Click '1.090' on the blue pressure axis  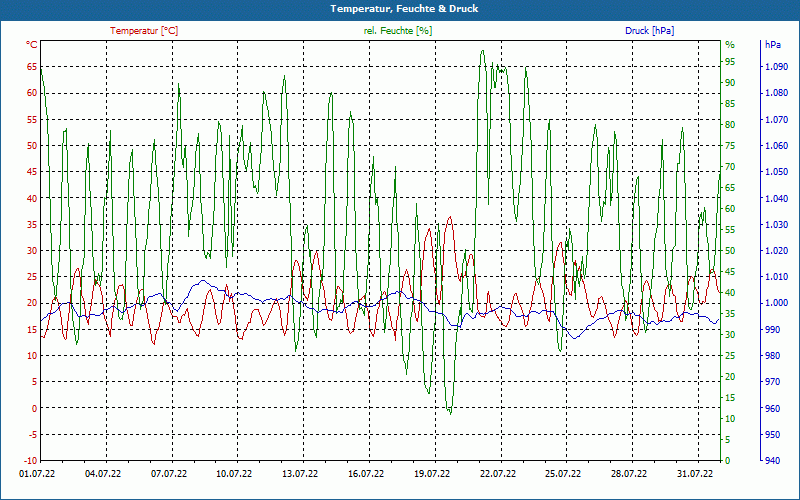[x=777, y=67]
